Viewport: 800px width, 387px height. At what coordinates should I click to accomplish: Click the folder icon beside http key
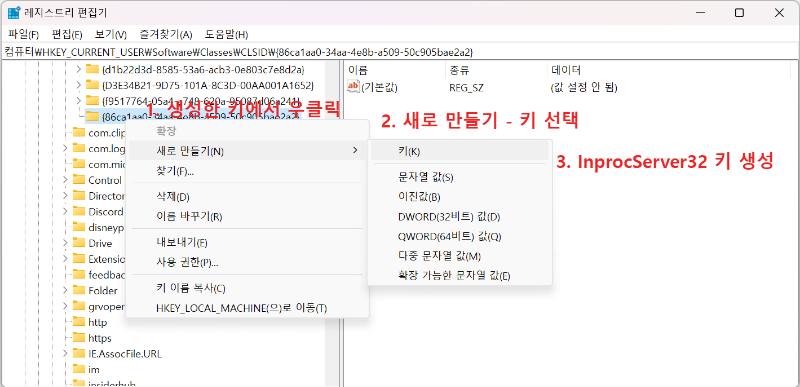pos(79,322)
